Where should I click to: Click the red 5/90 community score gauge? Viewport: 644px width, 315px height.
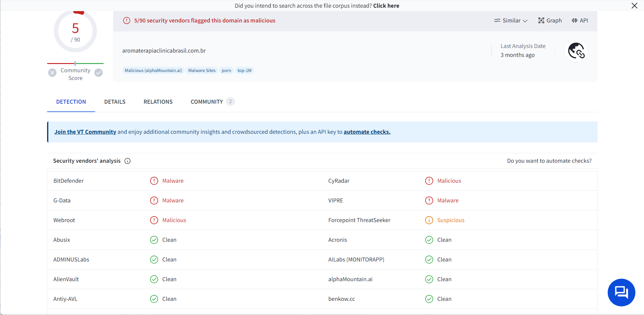coord(75,31)
